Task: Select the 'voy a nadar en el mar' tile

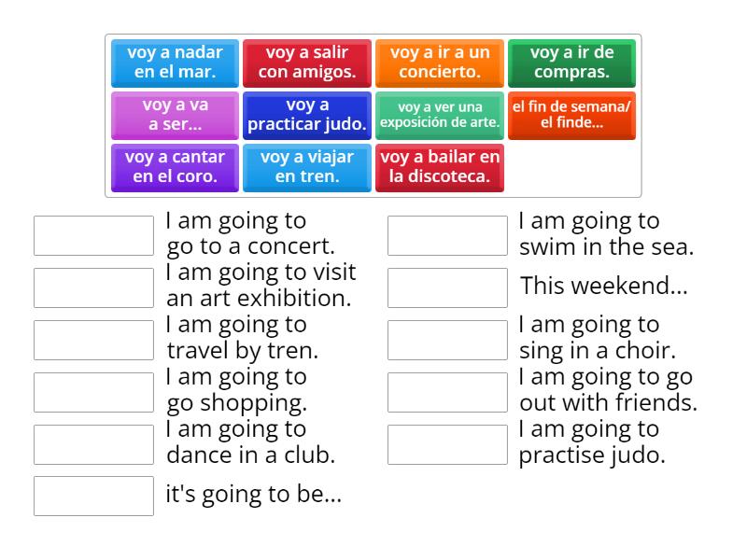Action: coord(174,63)
